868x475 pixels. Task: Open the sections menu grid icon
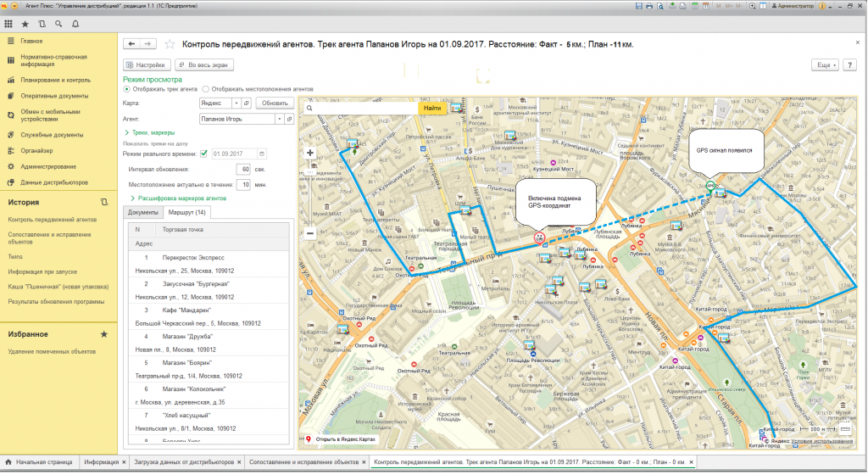point(8,24)
